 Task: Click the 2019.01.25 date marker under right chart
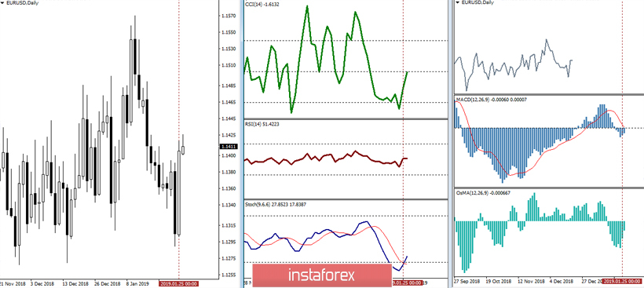tap(622, 282)
